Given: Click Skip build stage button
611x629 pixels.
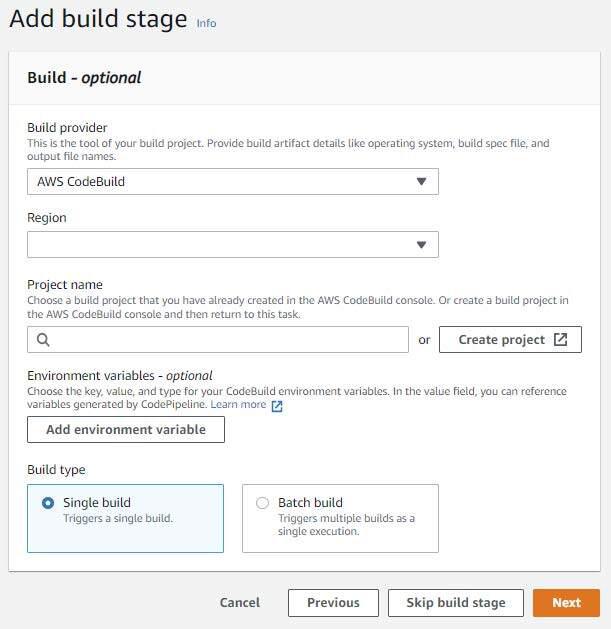Looking at the screenshot, I should point(456,603).
